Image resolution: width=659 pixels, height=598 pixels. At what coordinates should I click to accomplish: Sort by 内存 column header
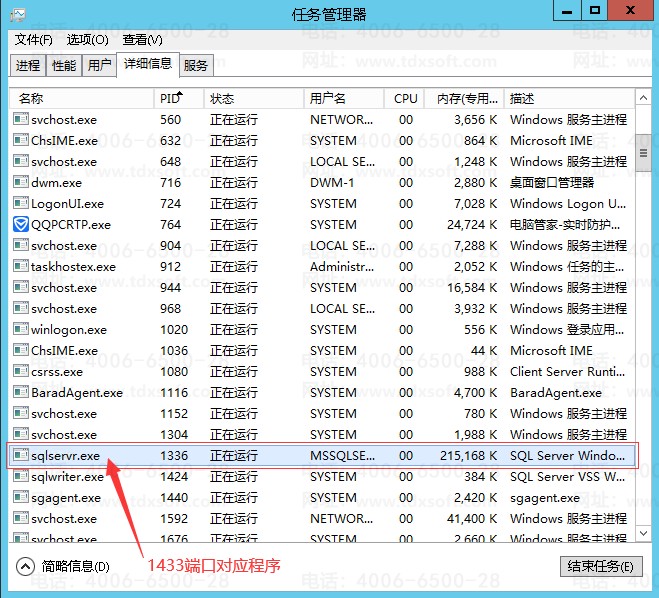click(x=462, y=99)
